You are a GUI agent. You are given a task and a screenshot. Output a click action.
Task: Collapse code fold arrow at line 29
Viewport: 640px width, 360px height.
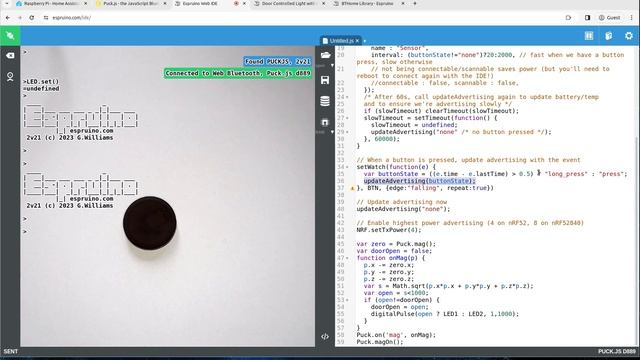coord(347,132)
